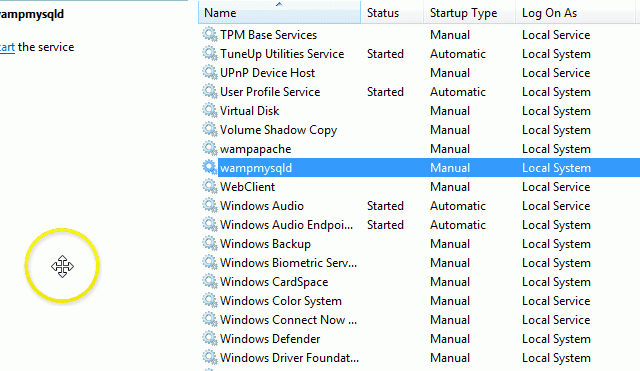Click the gear icon for Windows Audio Endpoi...
The image size is (640, 371).
point(210,224)
